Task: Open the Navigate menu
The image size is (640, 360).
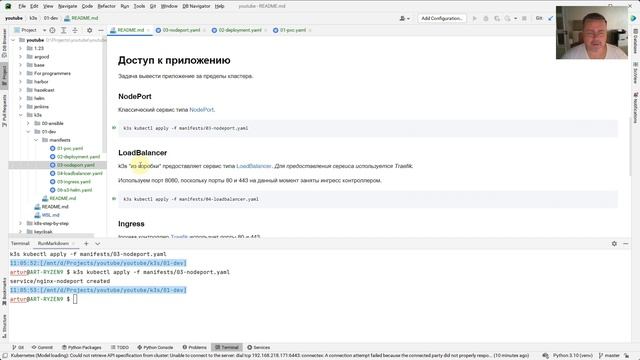Action: (x=67, y=6)
